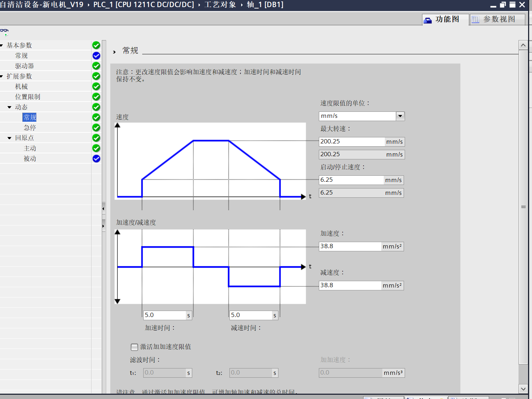The image size is (532, 399).
Task: Click green status checkmark beside 急停
Action: click(x=96, y=128)
